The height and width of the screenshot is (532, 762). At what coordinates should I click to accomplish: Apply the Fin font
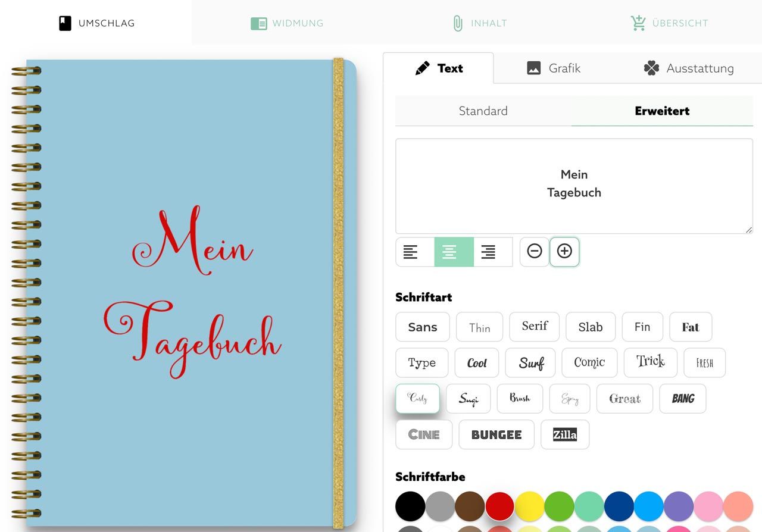(x=642, y=327)
